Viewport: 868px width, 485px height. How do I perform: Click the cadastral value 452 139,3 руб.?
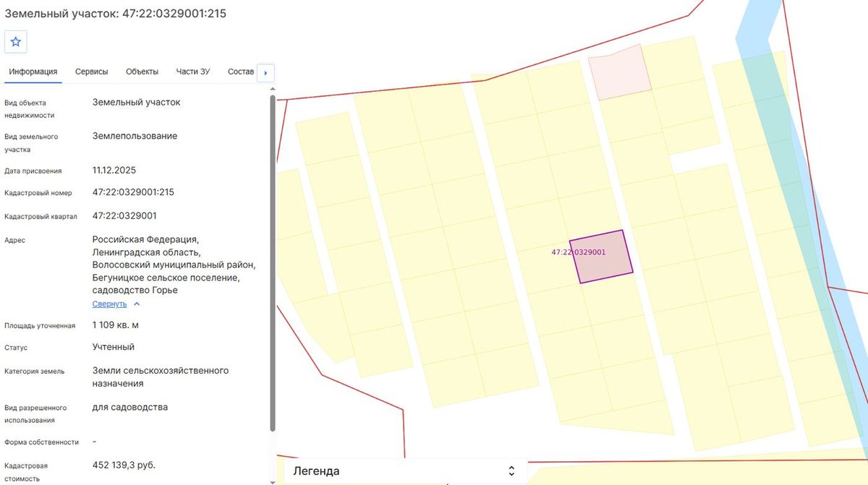(124, 465)
